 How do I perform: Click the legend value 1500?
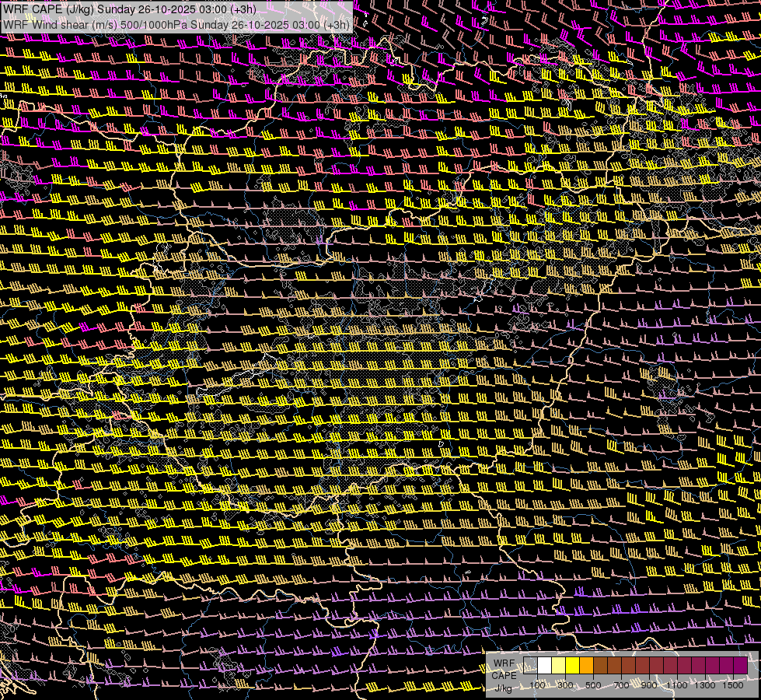point(733,685)
